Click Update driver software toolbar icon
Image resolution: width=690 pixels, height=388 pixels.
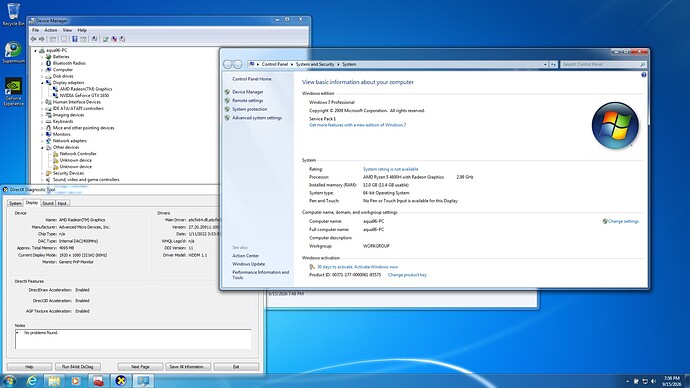tap(106, 39)
